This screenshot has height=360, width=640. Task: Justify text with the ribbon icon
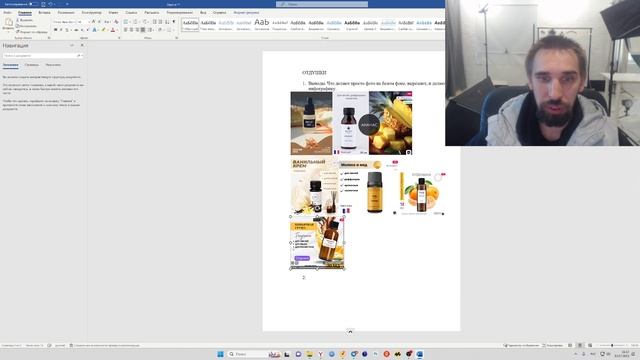coord(142,30)
